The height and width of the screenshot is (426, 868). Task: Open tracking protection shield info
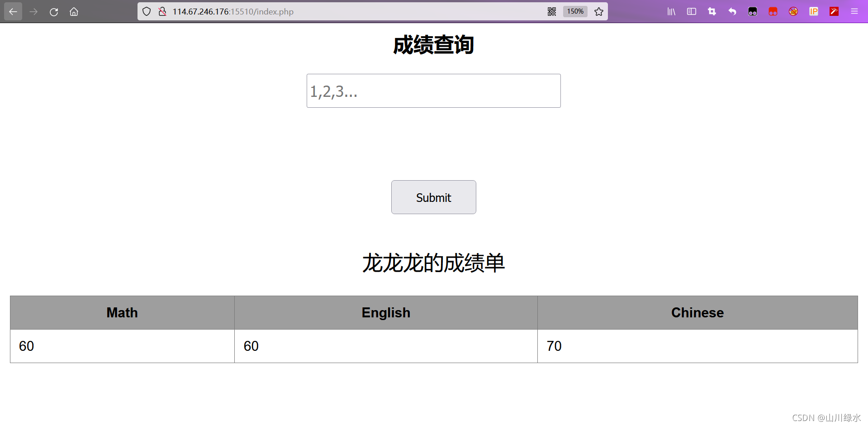click(x=147, y=12)
